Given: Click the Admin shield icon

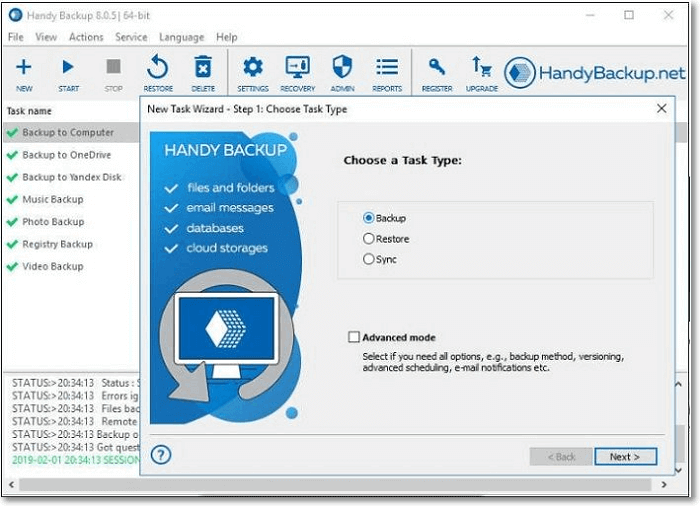Looking at the screenshot, I should click(x=342, y=68).
